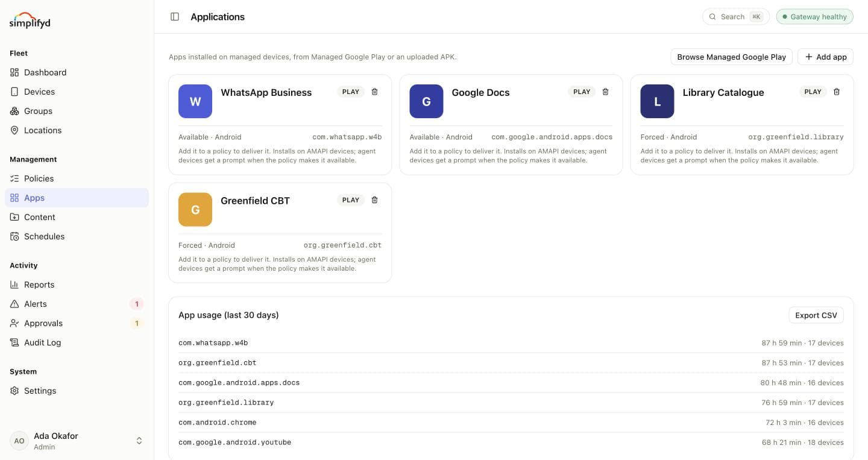The height and width of the screenshot is (460, 868).
Task: Click the Dashboard icon in sidebar
Action: [x=14, y=72]
